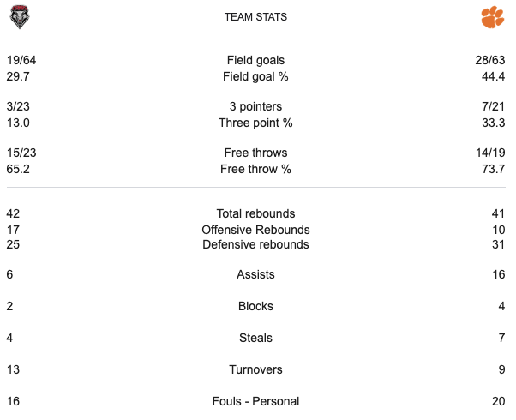Click the Free throws stat label
The image size is (516, 420).
point(255,153)
